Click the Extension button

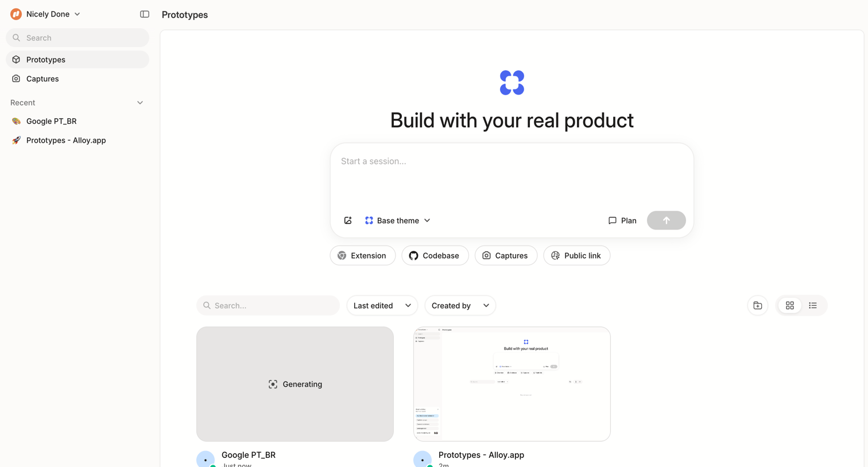[x=363, y=255]
